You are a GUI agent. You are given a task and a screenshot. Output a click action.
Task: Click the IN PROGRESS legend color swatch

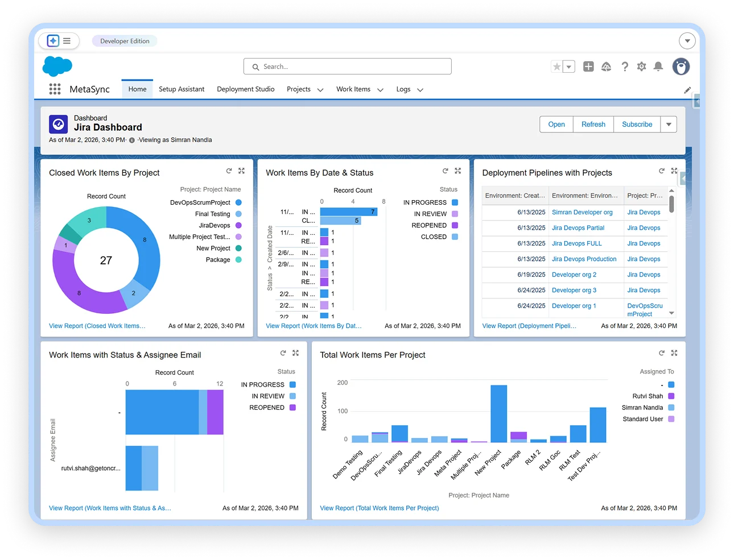[x=455, y=202]
